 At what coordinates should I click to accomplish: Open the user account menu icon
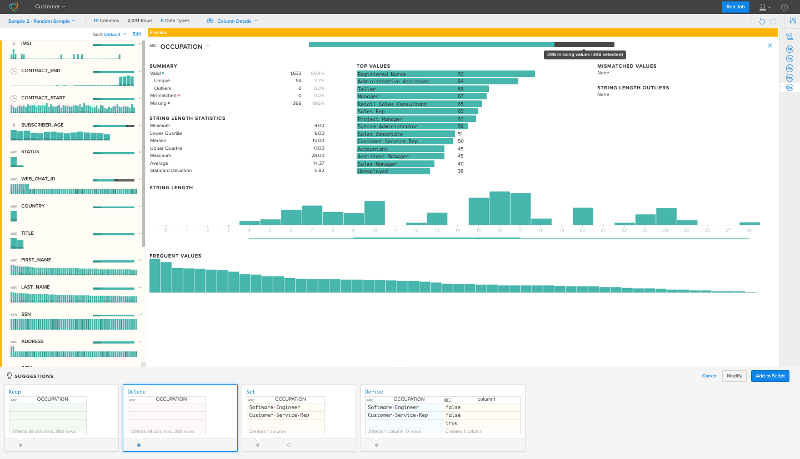pyautogui.click(x=765, y=7)
